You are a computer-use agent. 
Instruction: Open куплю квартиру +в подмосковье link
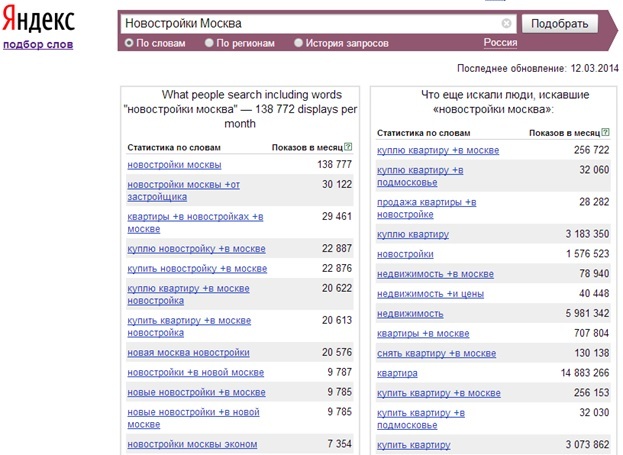coord(420,176)
